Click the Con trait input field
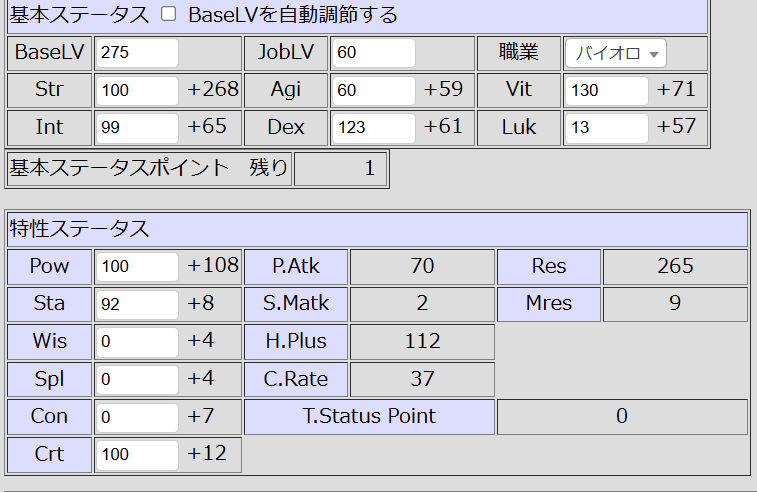Viewport: 757px width, 492px height. pyautogui.click(x=136, y=417)
